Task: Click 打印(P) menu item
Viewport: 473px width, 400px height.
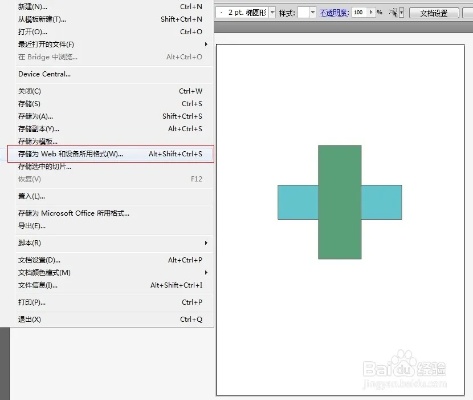Action: (x=110, y=302)
